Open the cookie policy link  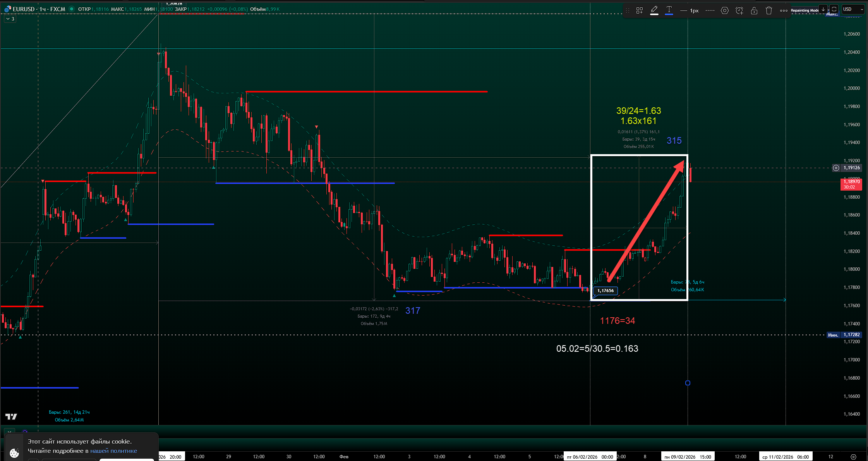[x=113, y=451]
